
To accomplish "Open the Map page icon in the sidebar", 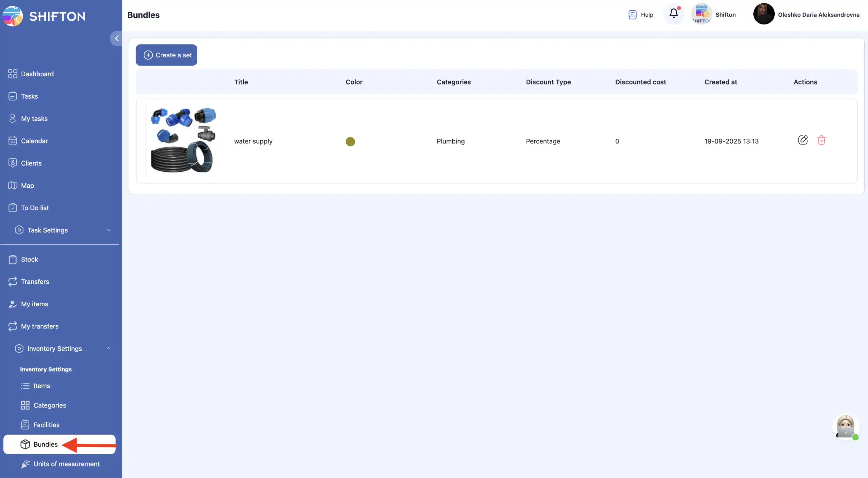I will [13, 185].
